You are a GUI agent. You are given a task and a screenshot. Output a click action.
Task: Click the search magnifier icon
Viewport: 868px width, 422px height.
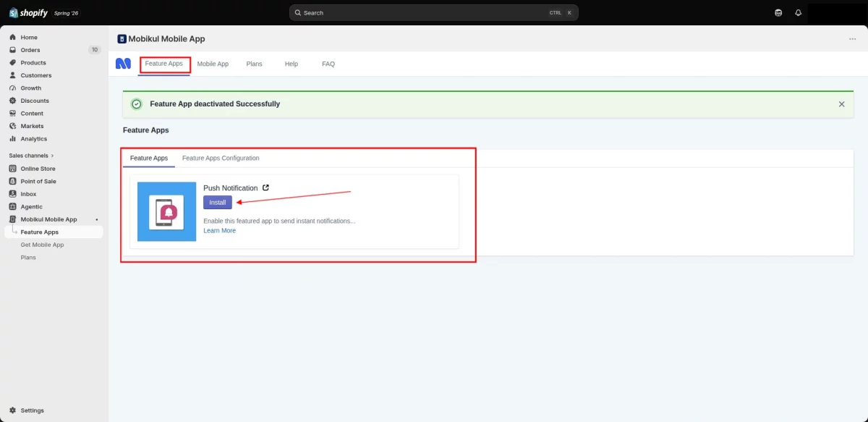click(298, 13)
